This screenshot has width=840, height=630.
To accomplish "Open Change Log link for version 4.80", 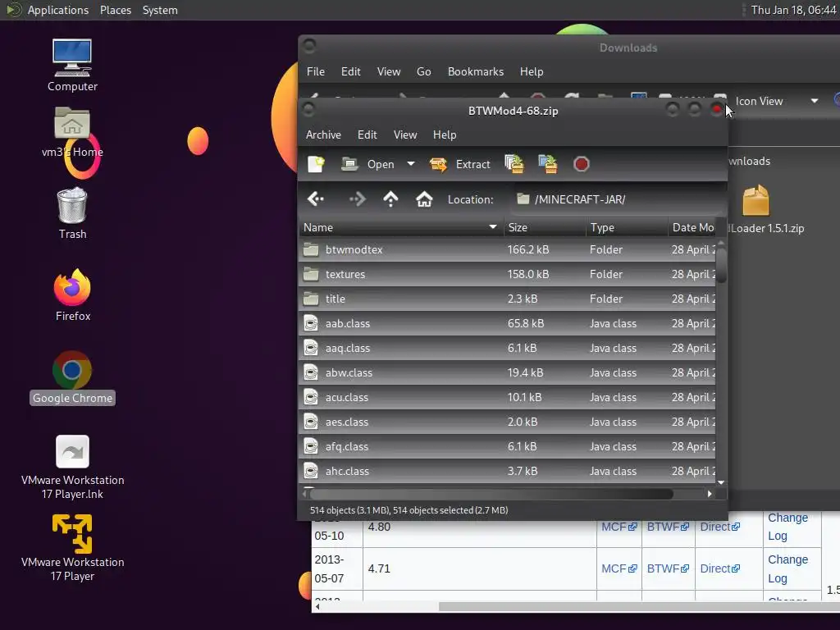I will point(787,527).
